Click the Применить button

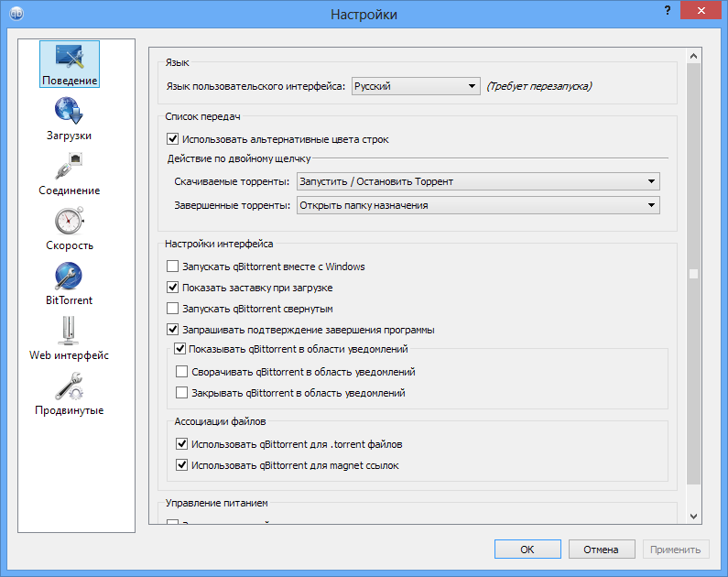[x=676, y=550]
